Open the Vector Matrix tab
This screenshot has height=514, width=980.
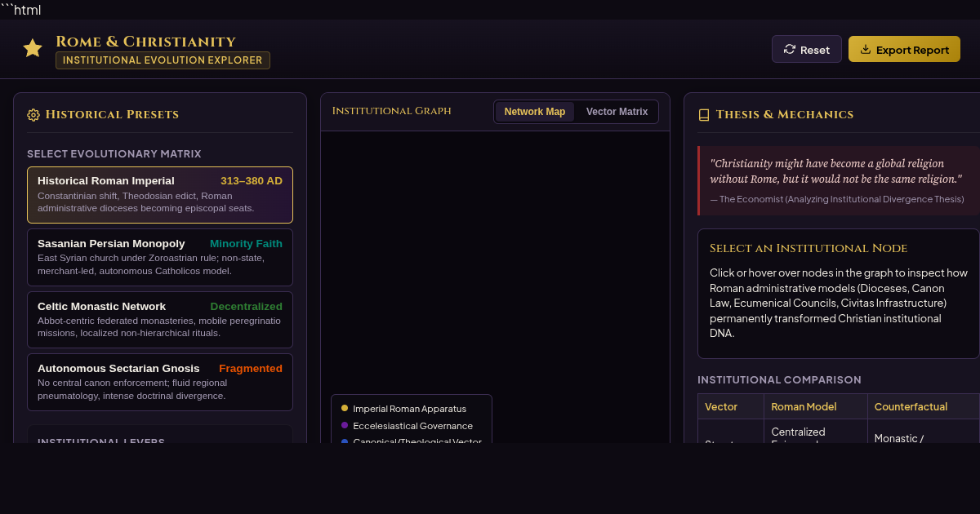coord(617,112)
